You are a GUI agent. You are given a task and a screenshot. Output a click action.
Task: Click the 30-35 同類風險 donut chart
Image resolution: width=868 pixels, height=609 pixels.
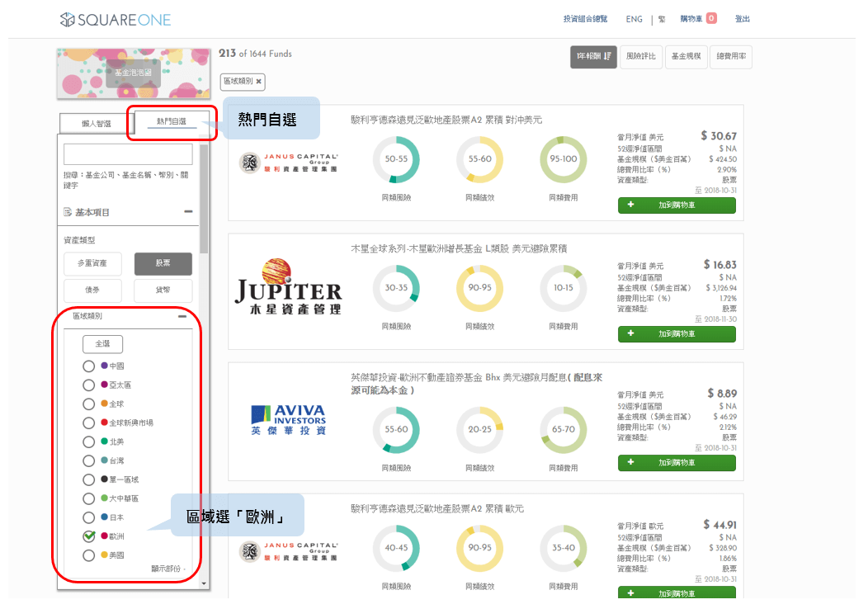[x=396, y=288]
